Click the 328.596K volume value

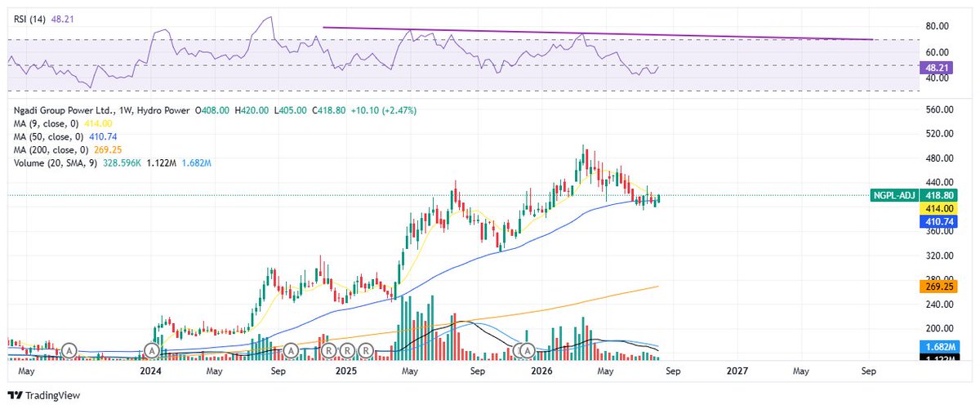pos(122,164)
